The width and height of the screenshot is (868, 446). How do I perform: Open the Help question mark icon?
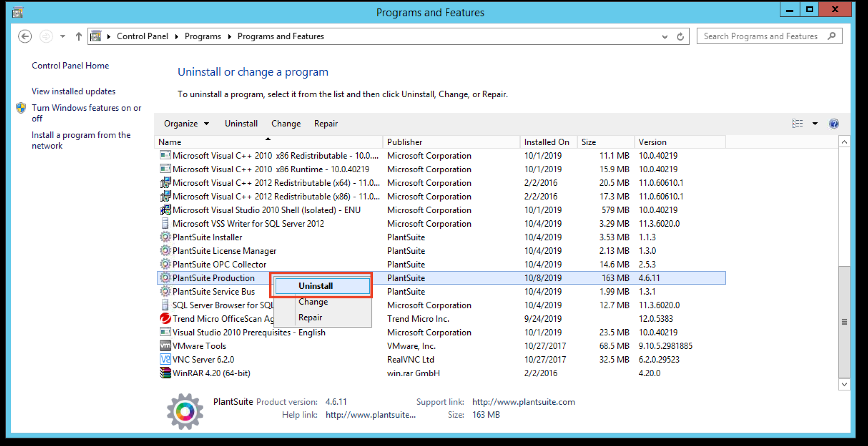pos(834,123)
